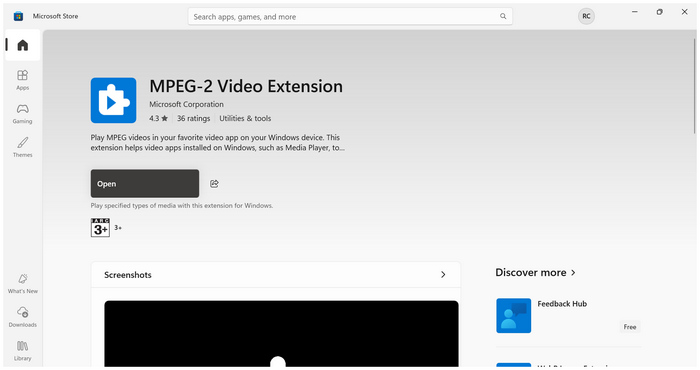The image size is (700, 370).
Task: Click the MPEG-2 Video Extension app icon
Action: 113,100
